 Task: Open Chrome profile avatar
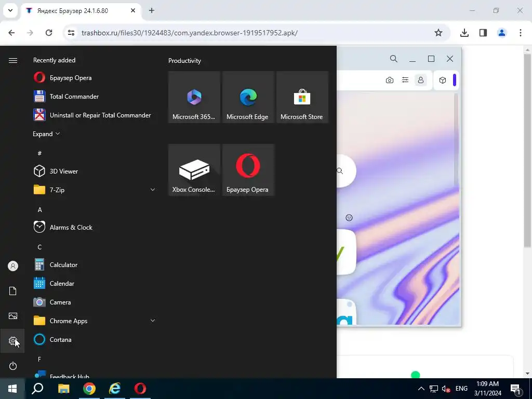502,33
